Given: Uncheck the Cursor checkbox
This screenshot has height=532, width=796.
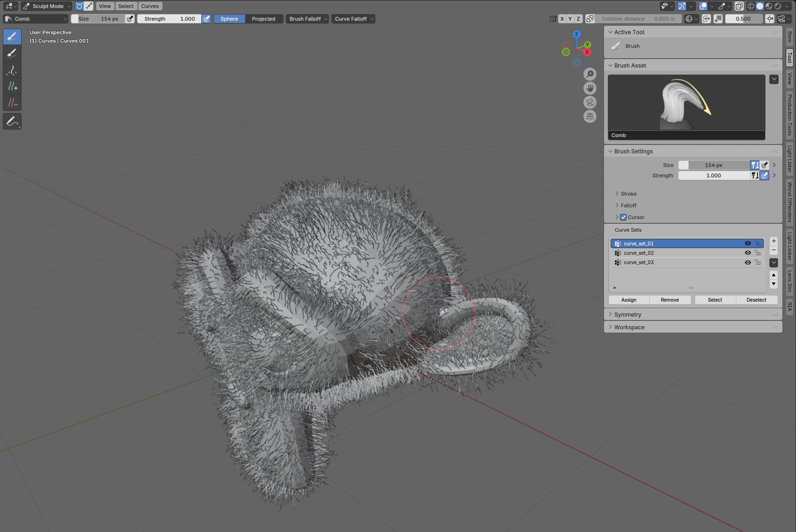Looking at the screenshot, I should point(623,217).
